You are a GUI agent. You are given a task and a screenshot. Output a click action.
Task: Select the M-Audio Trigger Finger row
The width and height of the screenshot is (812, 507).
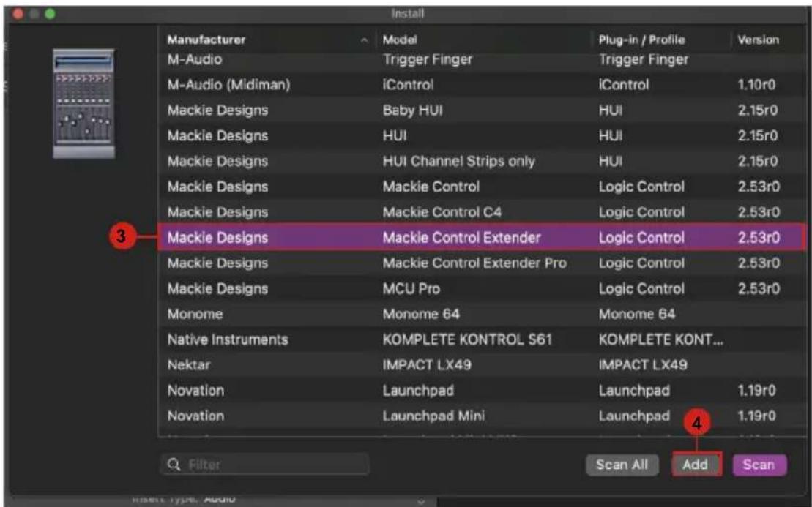coord(482,61)
